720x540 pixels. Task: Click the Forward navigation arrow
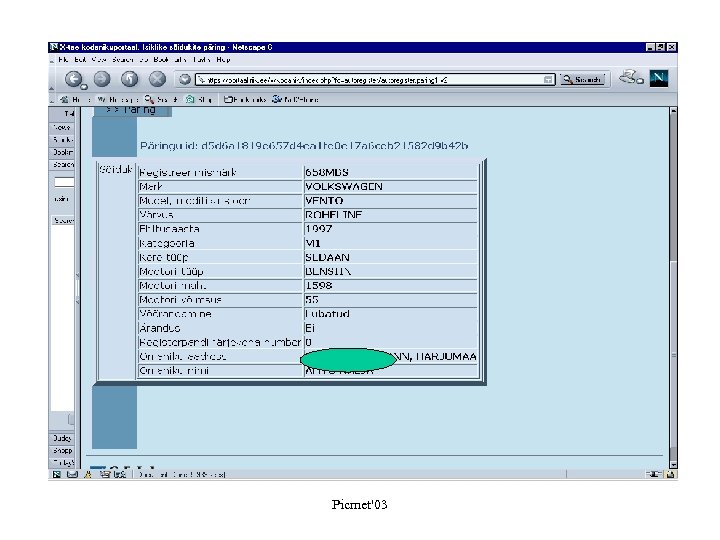pyautogui.click(x=102, y=79)
